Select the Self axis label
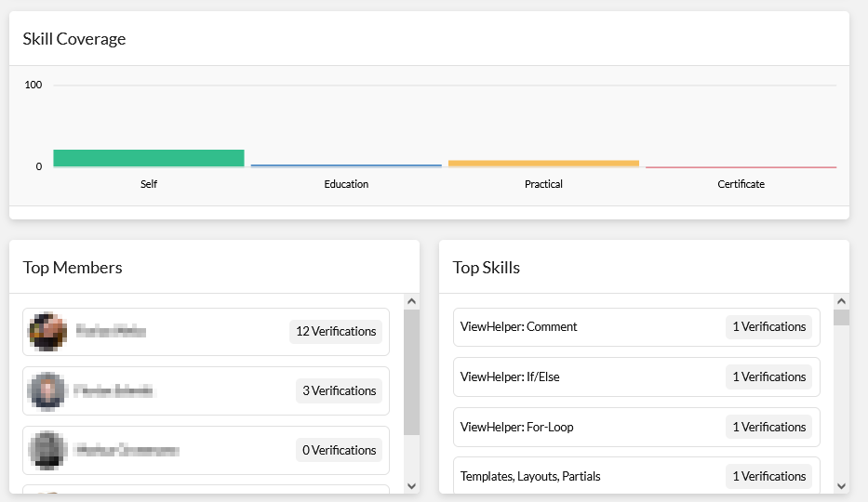The width and height of the screenshot is (868, 502). point(148,184)
